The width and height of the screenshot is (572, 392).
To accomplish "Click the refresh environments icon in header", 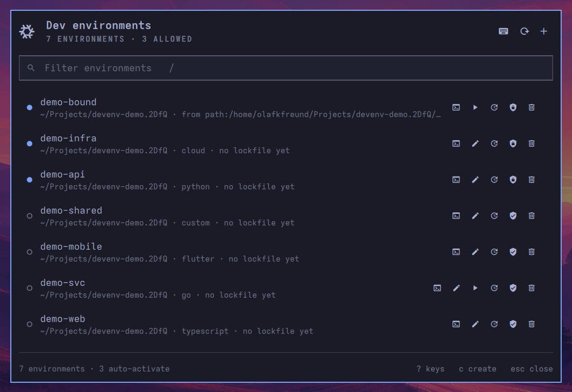I will point(524,31).
